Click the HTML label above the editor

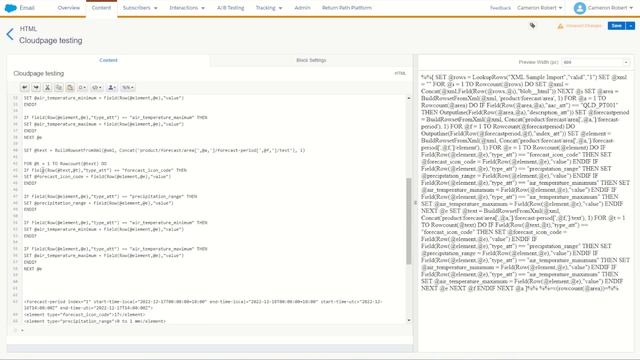pyautogui.click(x=400, y=73)
